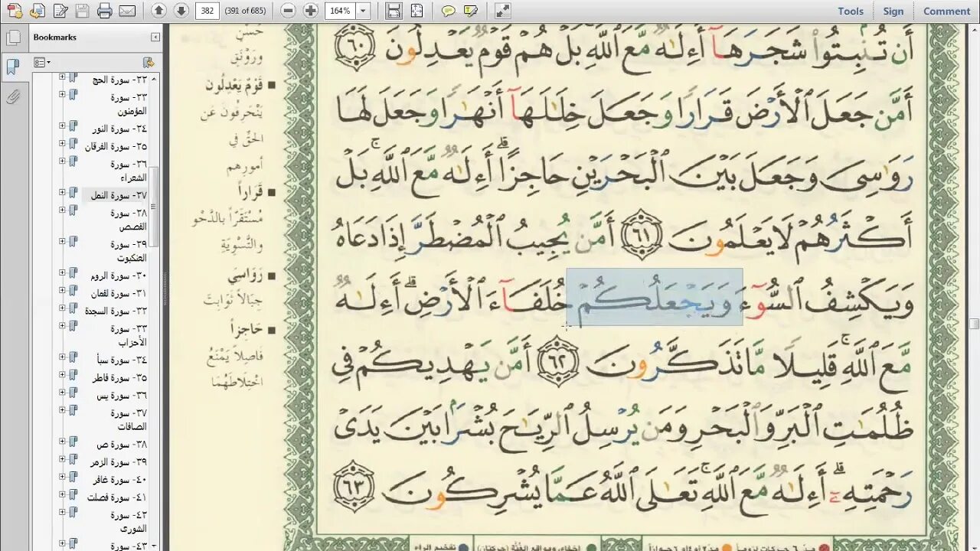Click the Fit Width scrolling mode icon
Viewport: 980px width, 551px height.
click(394, 11)
